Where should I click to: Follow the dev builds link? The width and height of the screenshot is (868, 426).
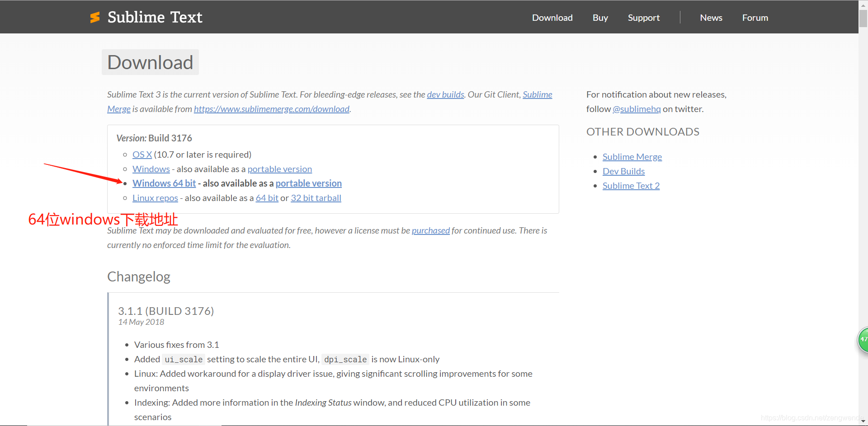445,94
